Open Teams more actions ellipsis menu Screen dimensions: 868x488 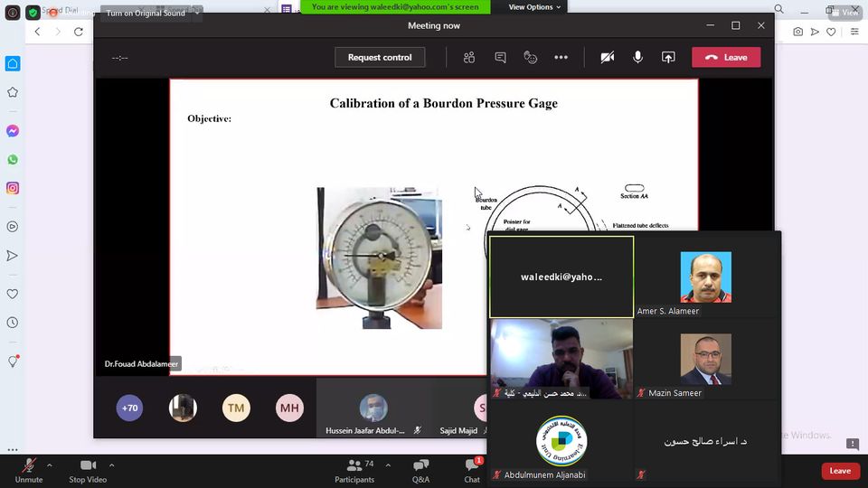[x=561, y=57]
